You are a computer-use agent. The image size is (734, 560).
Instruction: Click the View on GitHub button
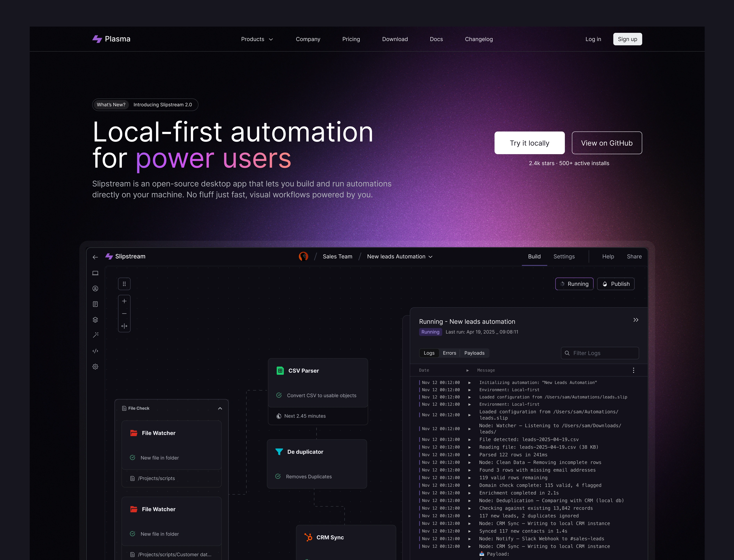607,143
